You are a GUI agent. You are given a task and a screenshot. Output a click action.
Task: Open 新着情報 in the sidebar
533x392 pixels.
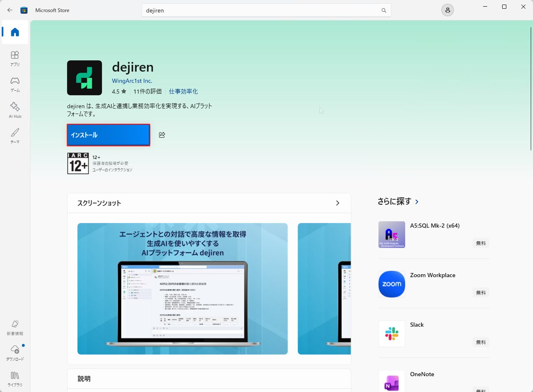click(15, 327)
